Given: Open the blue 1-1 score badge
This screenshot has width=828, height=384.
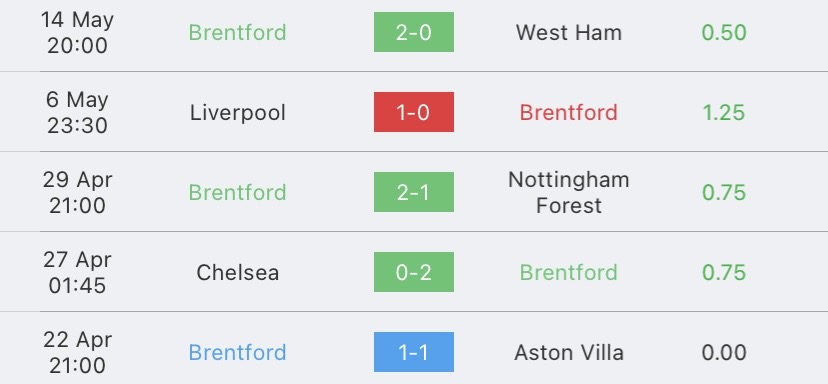Looking at the screenshot, I should (413, 352).
